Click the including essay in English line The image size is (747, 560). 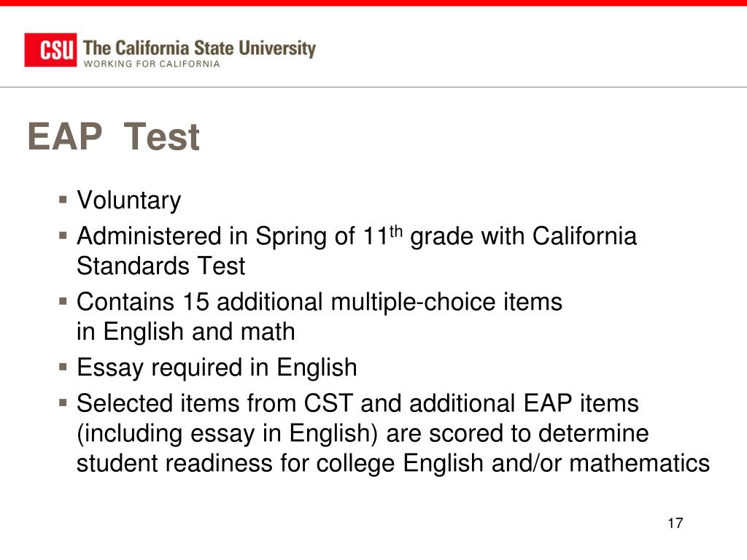pyautogui.click(x=363, y=434)
